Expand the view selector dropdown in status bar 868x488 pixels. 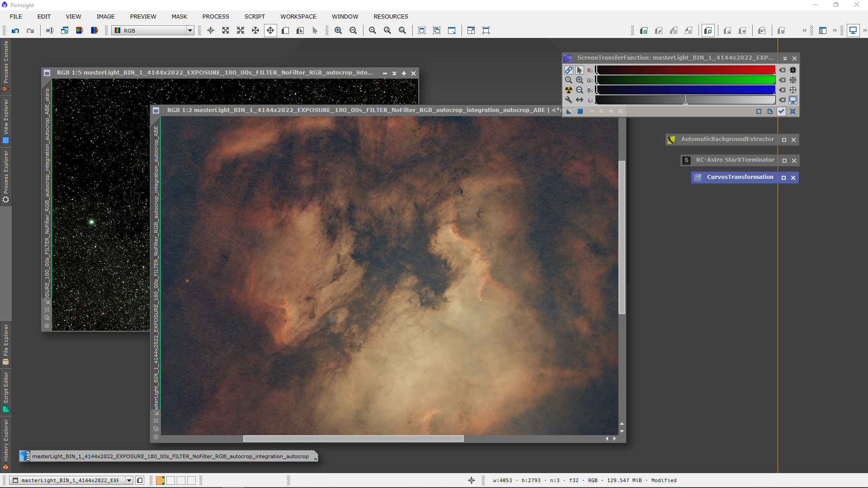click(x=129, y=480)
